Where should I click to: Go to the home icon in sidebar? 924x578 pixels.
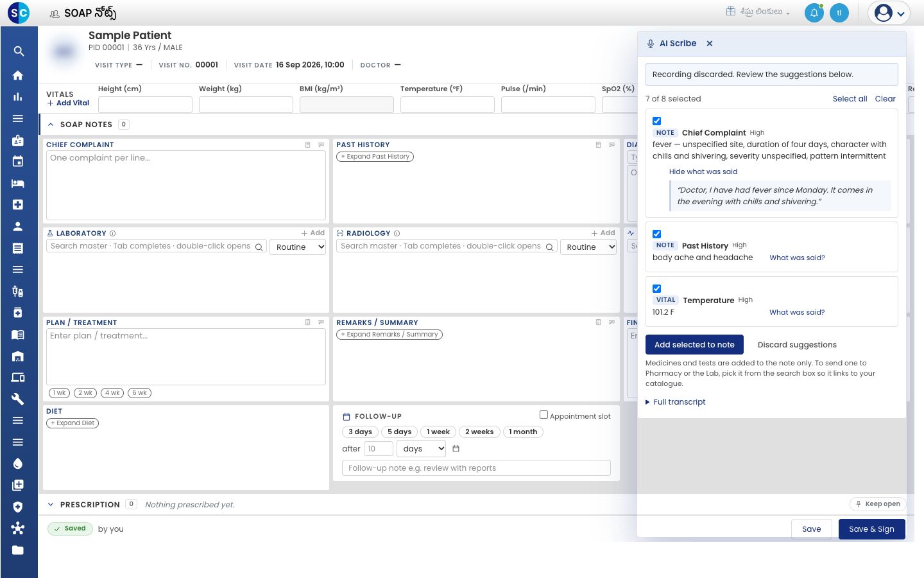(18, 75)
